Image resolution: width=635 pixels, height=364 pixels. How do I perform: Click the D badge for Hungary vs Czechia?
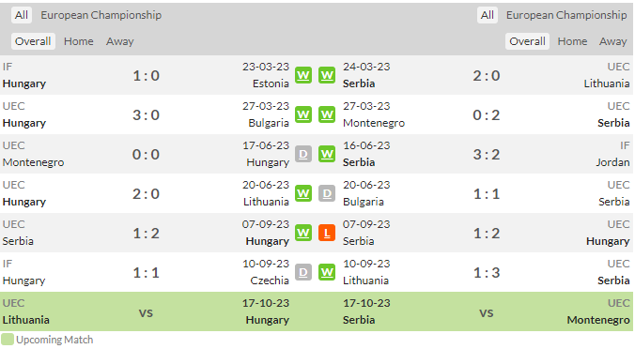click(x=303, y=273)
